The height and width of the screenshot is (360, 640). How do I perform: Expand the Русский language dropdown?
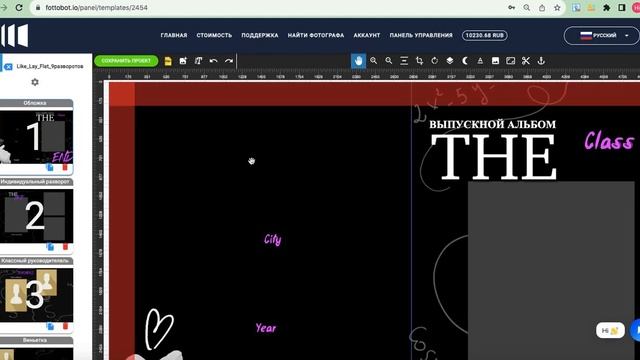[x=602, y=36]
